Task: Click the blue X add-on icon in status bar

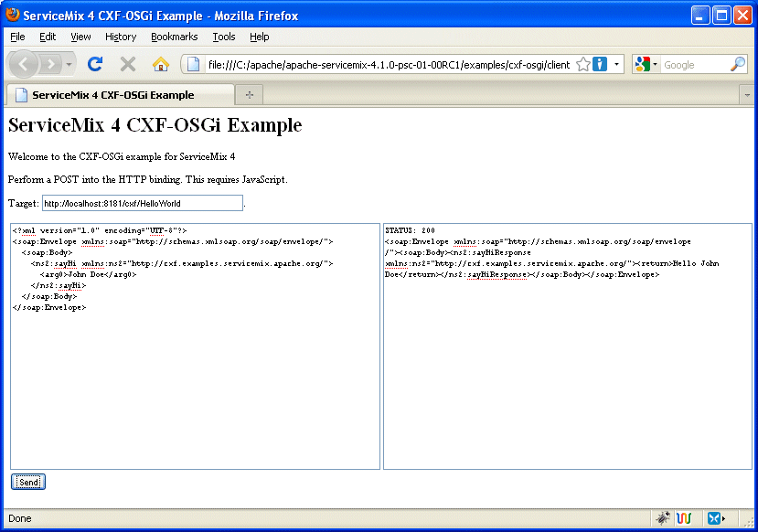Action: click(x=716, y=518)
